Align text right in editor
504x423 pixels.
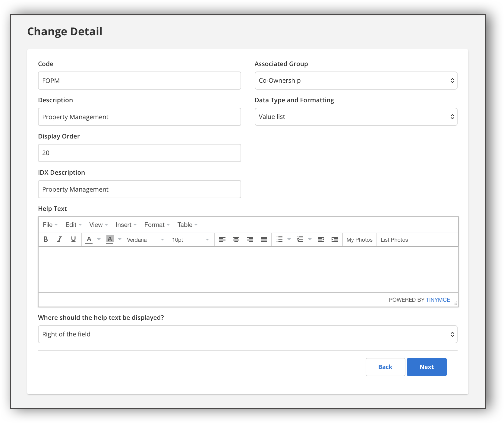pos(250,240)
